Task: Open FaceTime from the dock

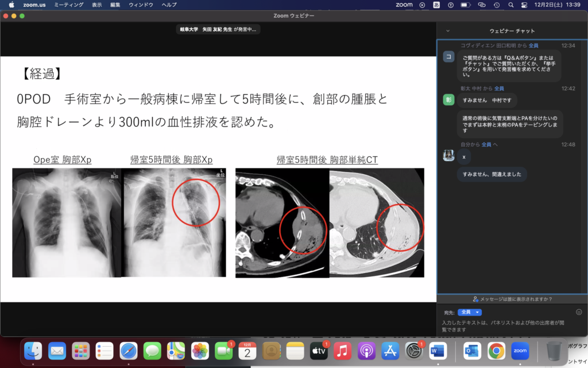Action: [223, 350]
